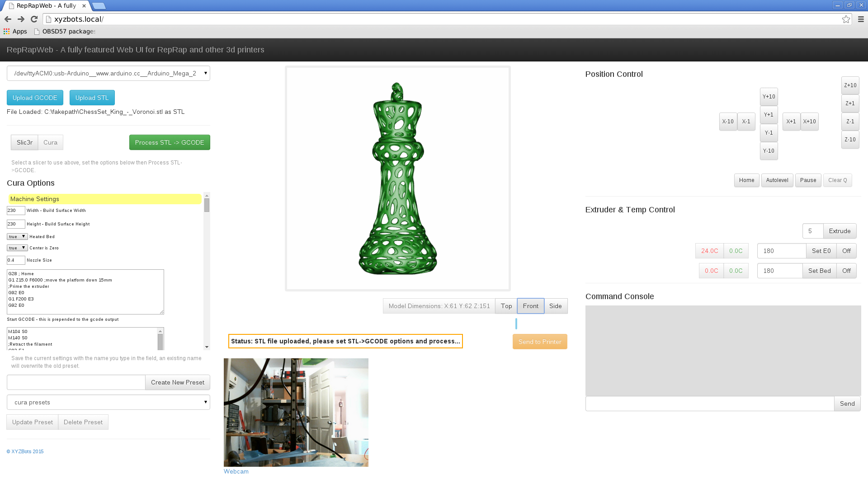Reload the page with refresh icon
Screen dimensions: 868x488
click(x=34, y=19)
